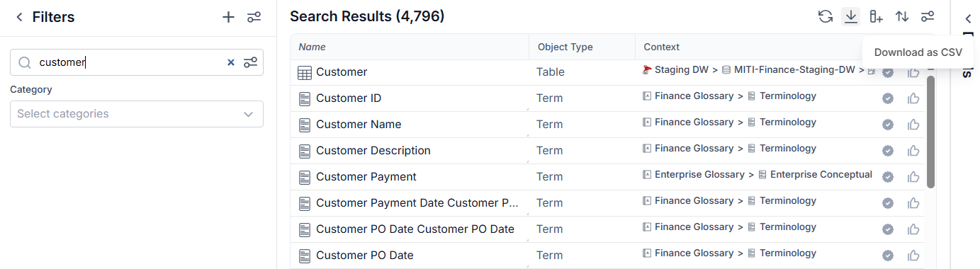Image resolution: width=980 pixels, height=269 pixels.
Task: Open advanced search options inside the search box
Action: pos(250,62)
